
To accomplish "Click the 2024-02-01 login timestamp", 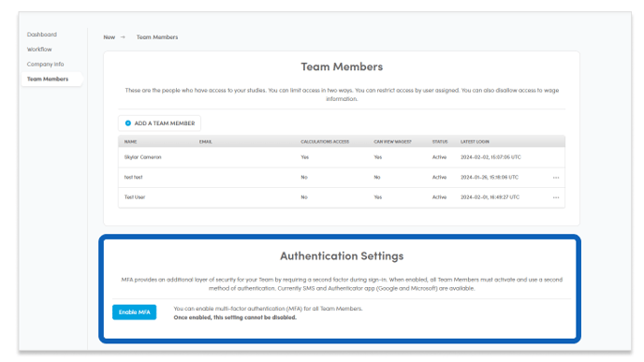I will pyautogui.click(x=490, y=197).
